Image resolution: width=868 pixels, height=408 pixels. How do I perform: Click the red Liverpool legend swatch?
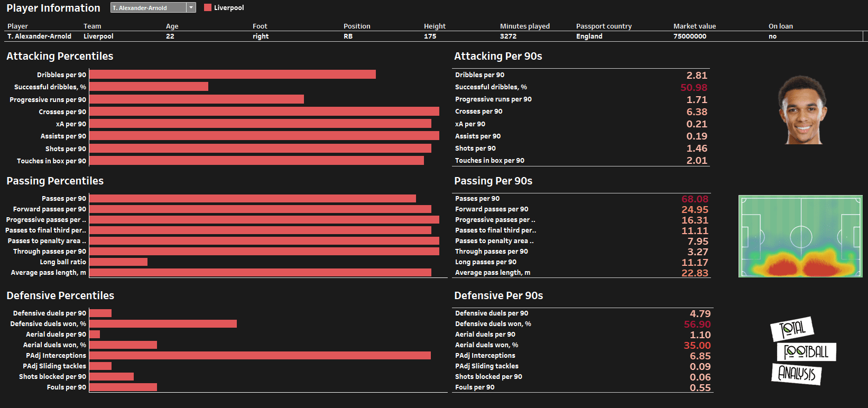(x=207, y=7)
